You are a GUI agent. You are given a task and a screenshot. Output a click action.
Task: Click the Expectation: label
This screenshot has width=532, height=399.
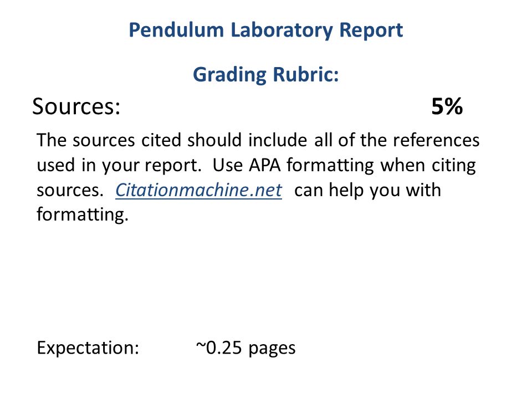coord(88,348)
